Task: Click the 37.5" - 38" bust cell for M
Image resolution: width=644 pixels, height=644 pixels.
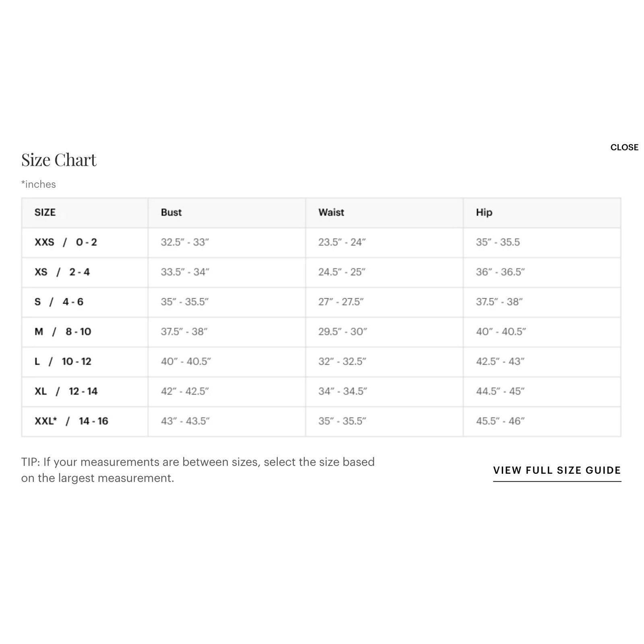Action: (x=184, y=332)
